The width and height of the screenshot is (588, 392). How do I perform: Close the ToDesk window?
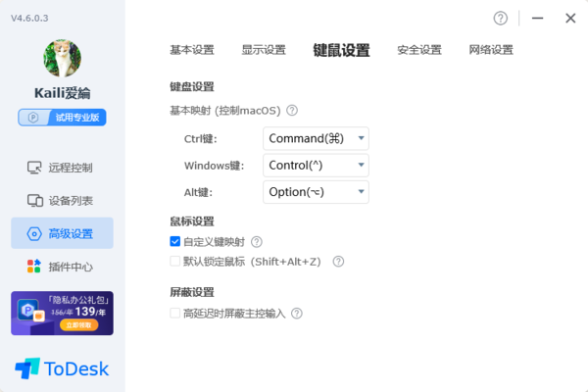(x=570, y=18)
